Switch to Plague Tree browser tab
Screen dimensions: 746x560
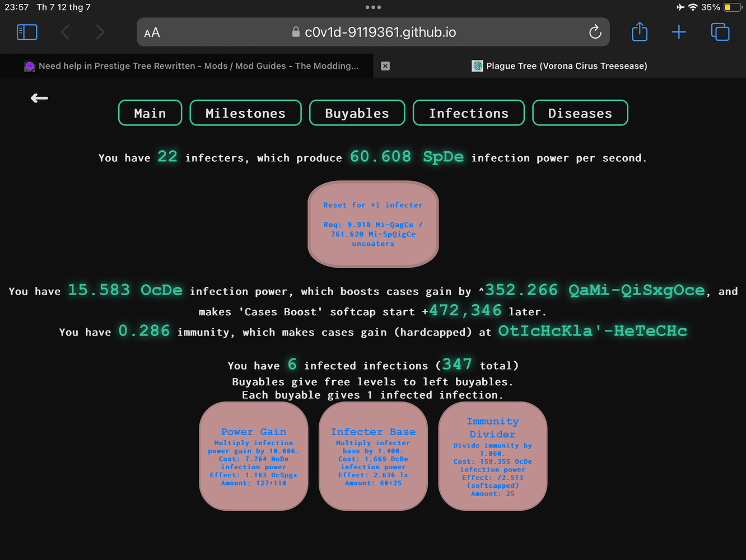[x=559, y=66]
